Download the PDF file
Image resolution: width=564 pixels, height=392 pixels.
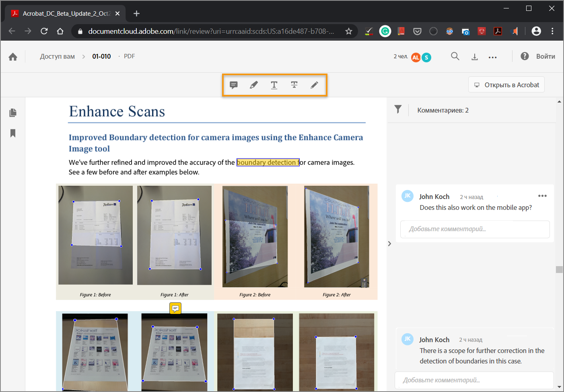click(x=475, y=57)
